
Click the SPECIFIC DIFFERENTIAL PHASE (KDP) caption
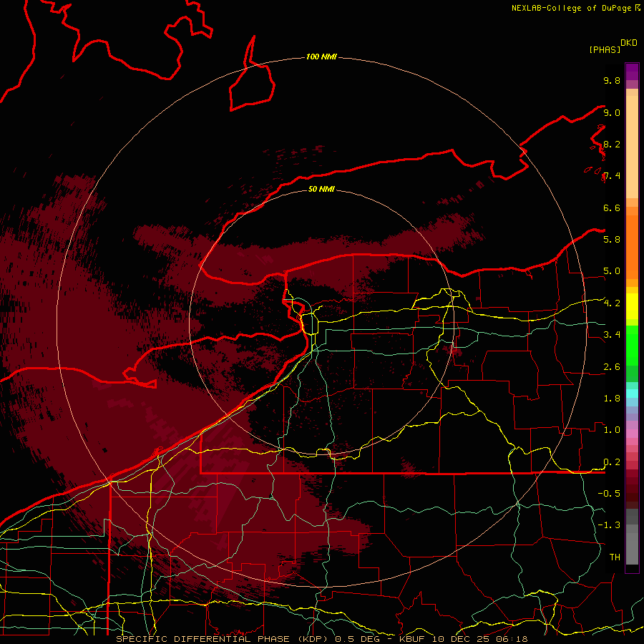223,639
